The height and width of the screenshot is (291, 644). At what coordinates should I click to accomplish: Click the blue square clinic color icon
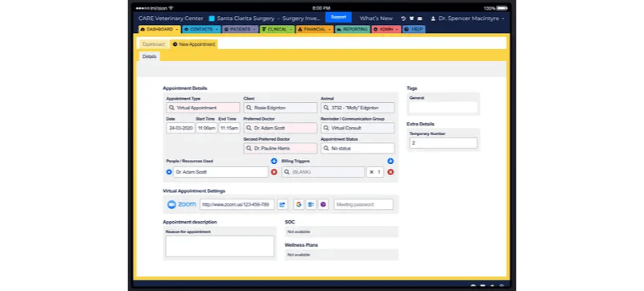point(212,18)
